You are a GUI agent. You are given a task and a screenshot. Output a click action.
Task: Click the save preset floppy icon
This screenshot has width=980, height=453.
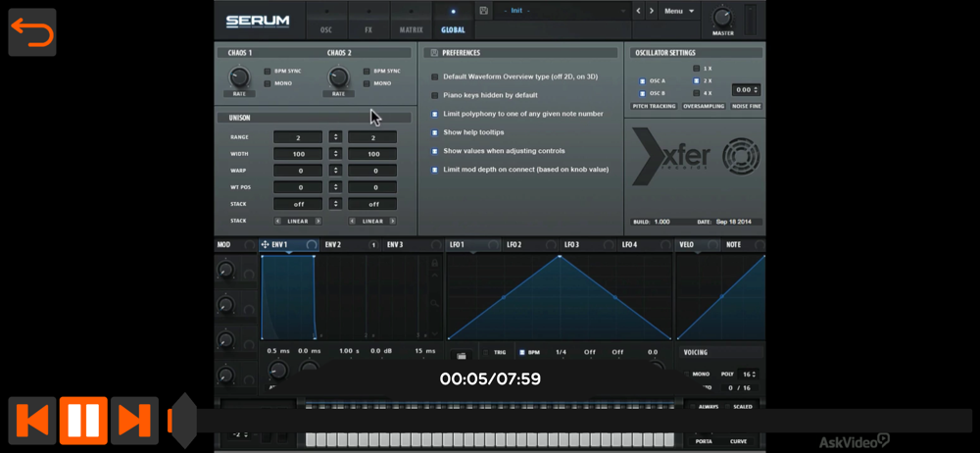[484, 11]
